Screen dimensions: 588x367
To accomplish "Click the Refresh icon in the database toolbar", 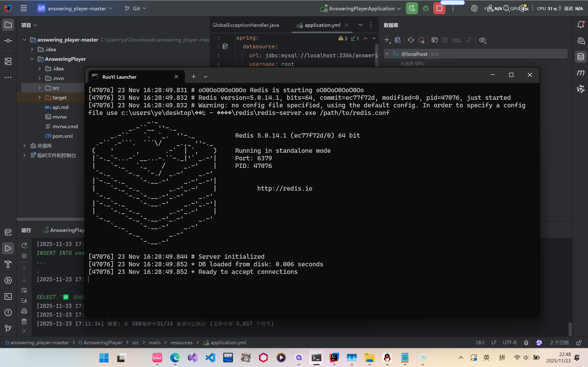I will (x=411, y=40).
